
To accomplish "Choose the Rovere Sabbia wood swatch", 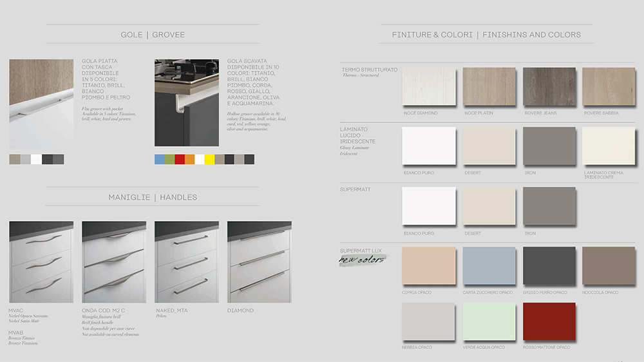I will point(609,87).
